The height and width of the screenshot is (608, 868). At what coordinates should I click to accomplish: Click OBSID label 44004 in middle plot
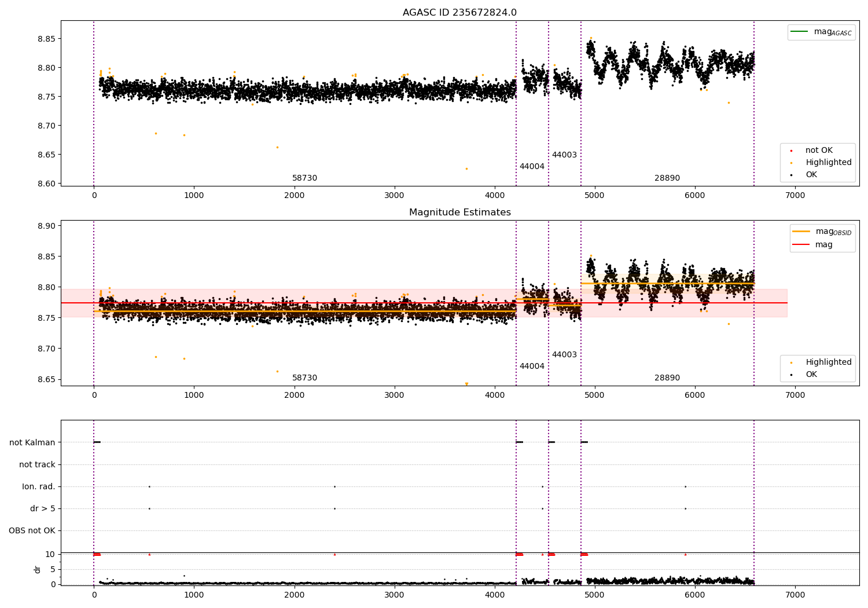pyautogui.click(x=532, y=367)
